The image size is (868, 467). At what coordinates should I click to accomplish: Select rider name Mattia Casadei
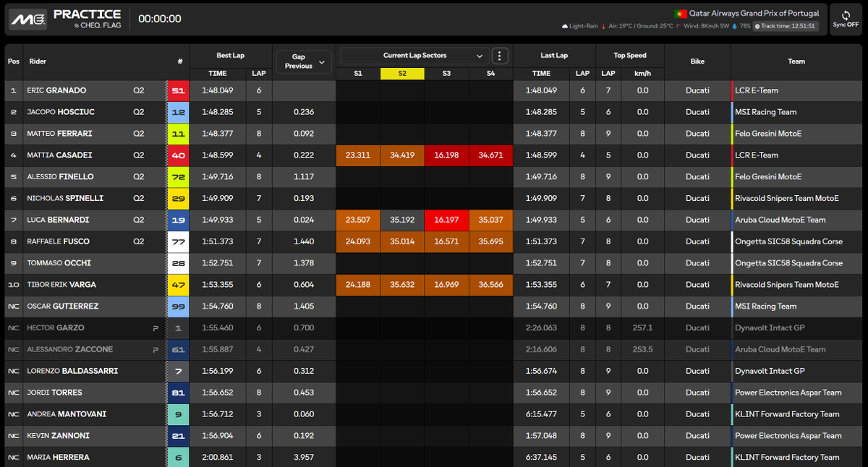(59, 155)
